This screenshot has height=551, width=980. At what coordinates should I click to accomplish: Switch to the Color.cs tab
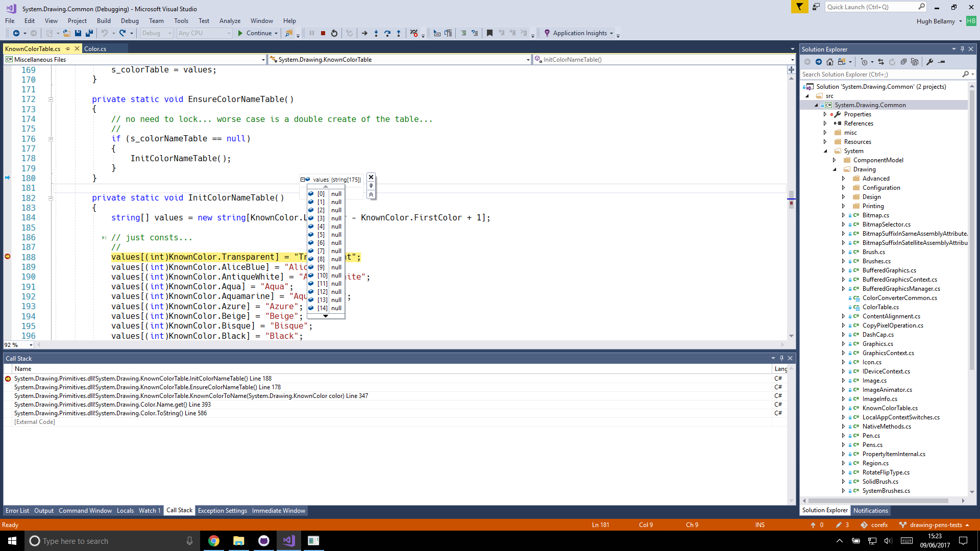pos(96,48)
